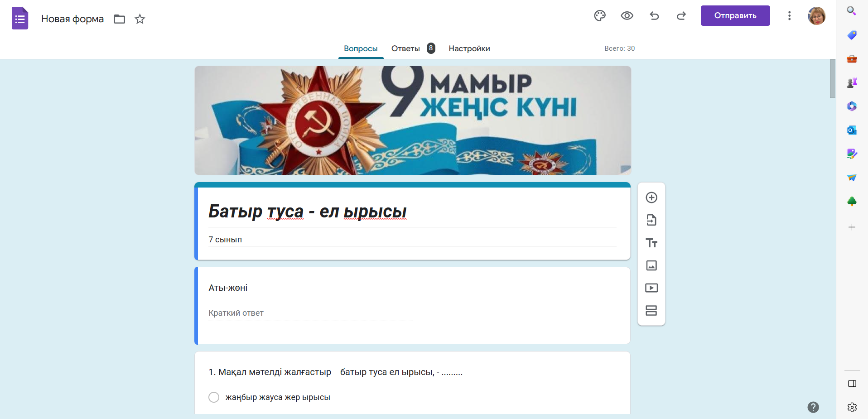The height and width of the screenshot is (419, 868).
Task: Open the games chess sidebar icon
Action: point(852,82)
